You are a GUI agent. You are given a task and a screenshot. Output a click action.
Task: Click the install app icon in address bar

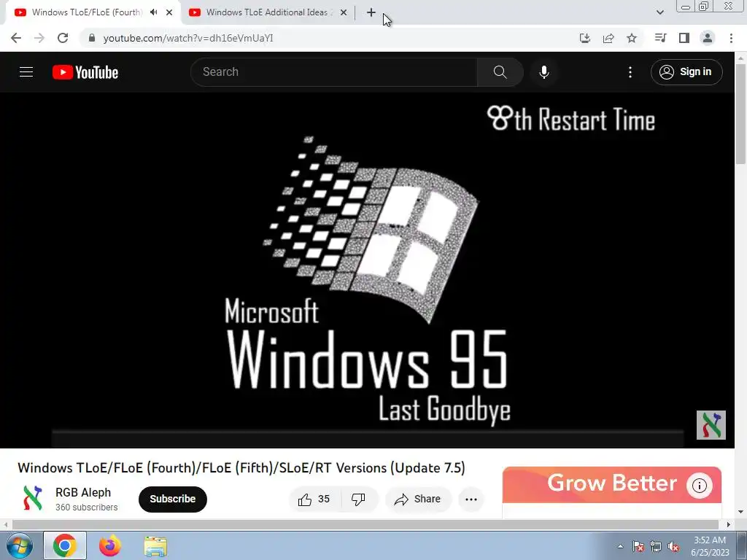584,38
